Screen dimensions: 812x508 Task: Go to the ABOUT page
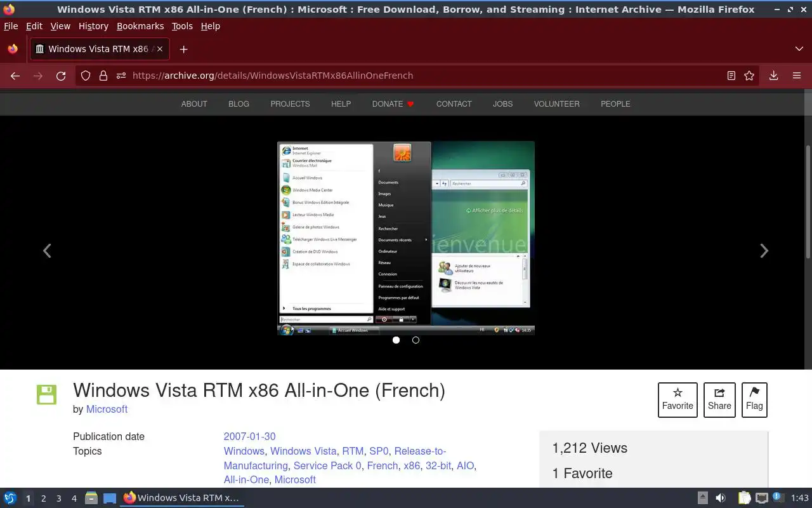click(194, 104)
